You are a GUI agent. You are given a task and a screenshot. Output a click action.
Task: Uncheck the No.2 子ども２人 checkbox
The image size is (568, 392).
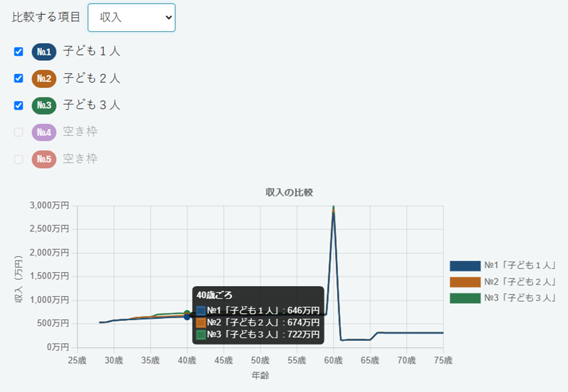point(18,79)
